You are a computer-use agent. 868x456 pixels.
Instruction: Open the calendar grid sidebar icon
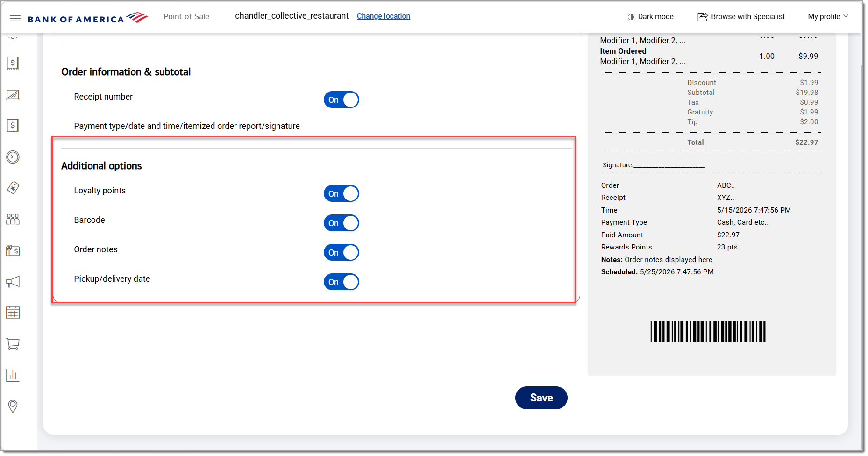tap(13, 313)
